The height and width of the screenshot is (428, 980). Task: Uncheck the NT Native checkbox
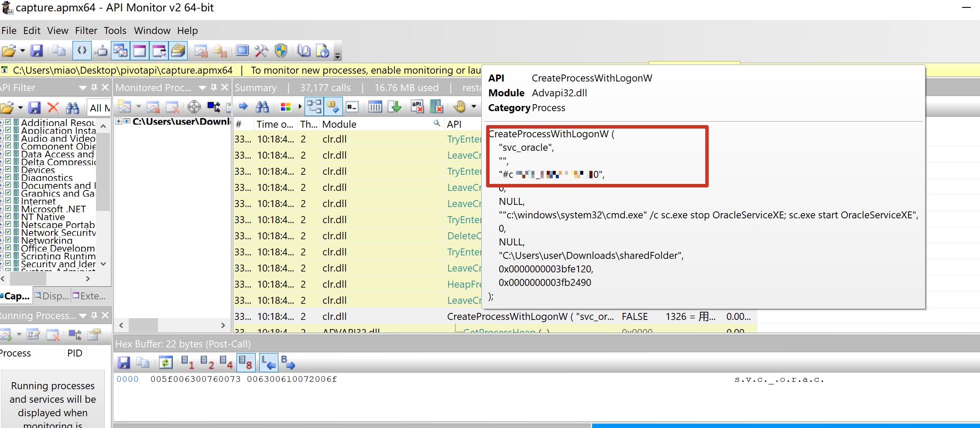pyautogui.click(x=8, y=216)
